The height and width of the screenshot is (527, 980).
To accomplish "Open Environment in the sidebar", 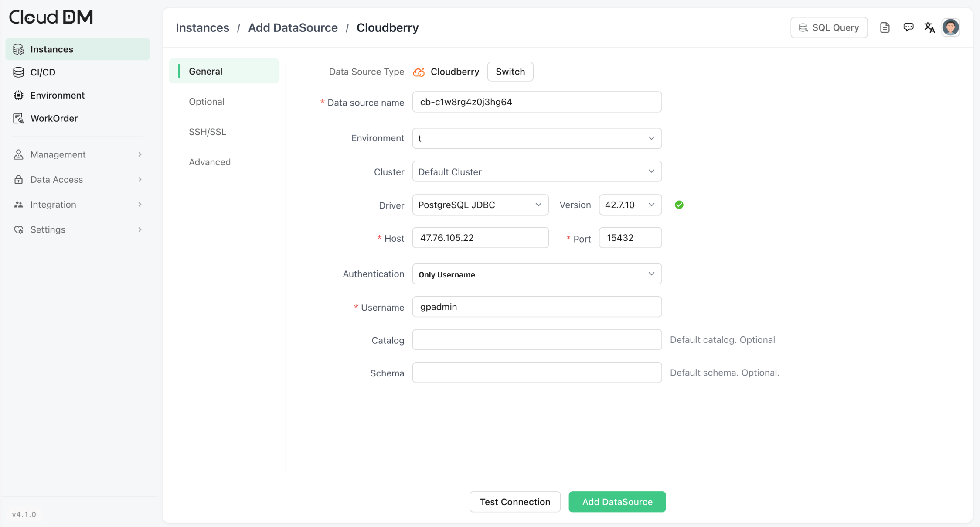I will 78,95.
